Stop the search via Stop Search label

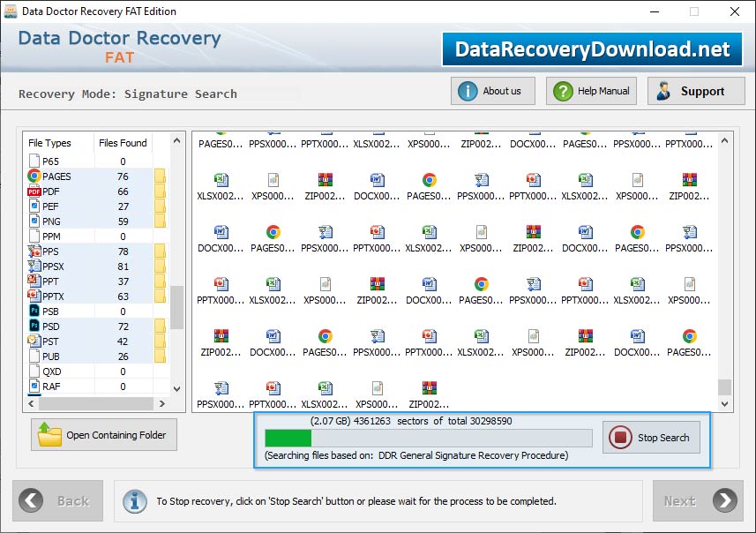[663, 438]
